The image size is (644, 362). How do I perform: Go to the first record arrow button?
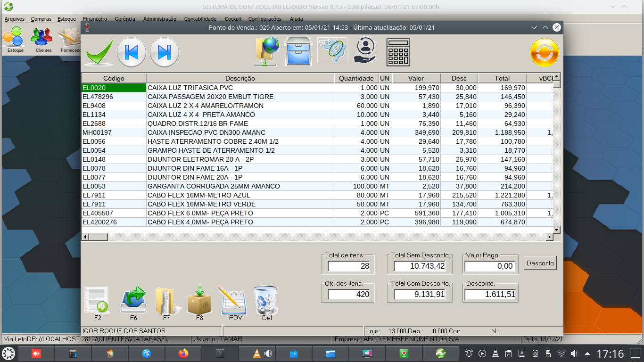tap(131, 52)
